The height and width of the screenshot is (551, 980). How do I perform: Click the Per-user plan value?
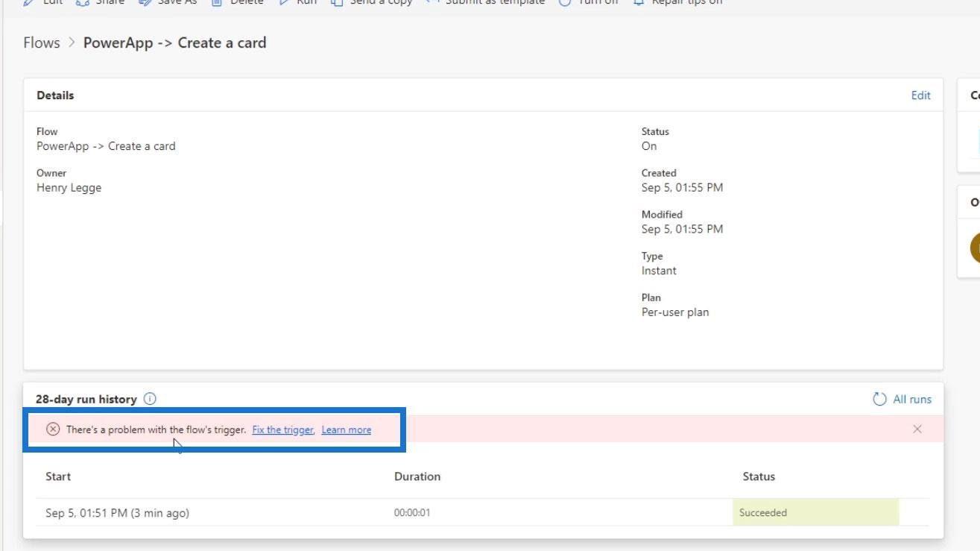click(675, 312)
